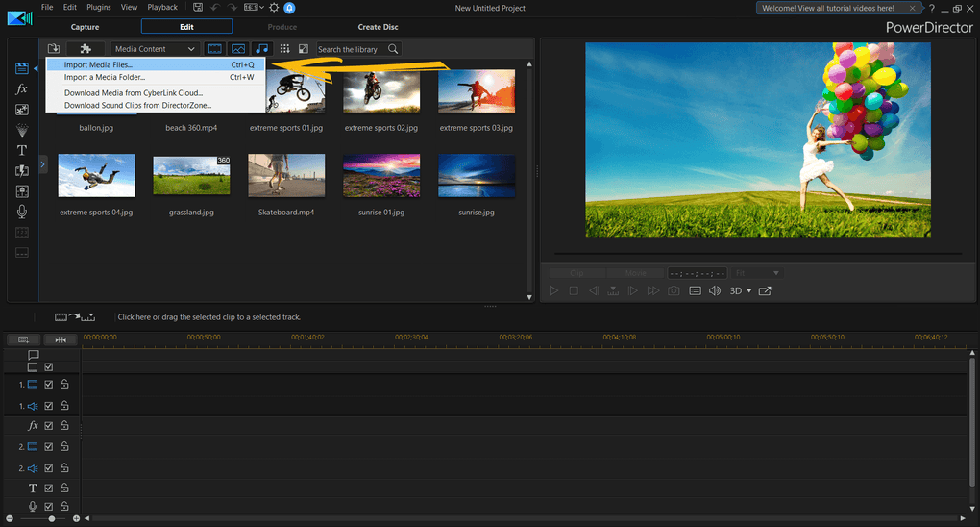980x527 pixels.
Task: Toggle the audio files filter music-note icon
Action: click(x=261, y=49)
